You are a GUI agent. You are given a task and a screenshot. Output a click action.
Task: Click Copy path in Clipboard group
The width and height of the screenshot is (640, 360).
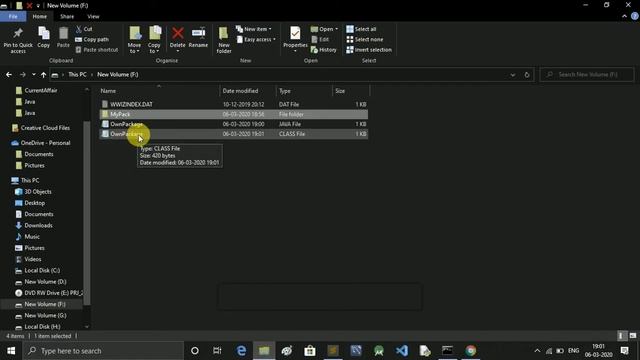92,40
